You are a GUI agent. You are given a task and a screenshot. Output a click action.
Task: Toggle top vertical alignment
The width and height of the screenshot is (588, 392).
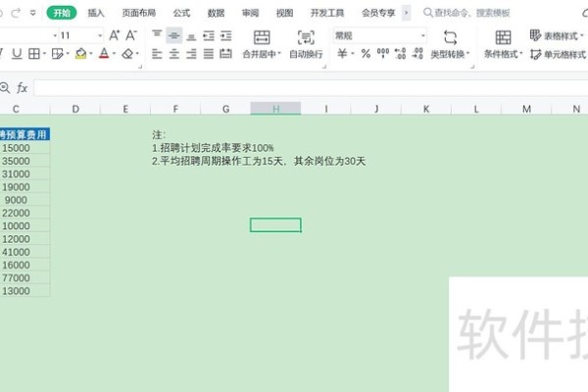pos(157,34)
